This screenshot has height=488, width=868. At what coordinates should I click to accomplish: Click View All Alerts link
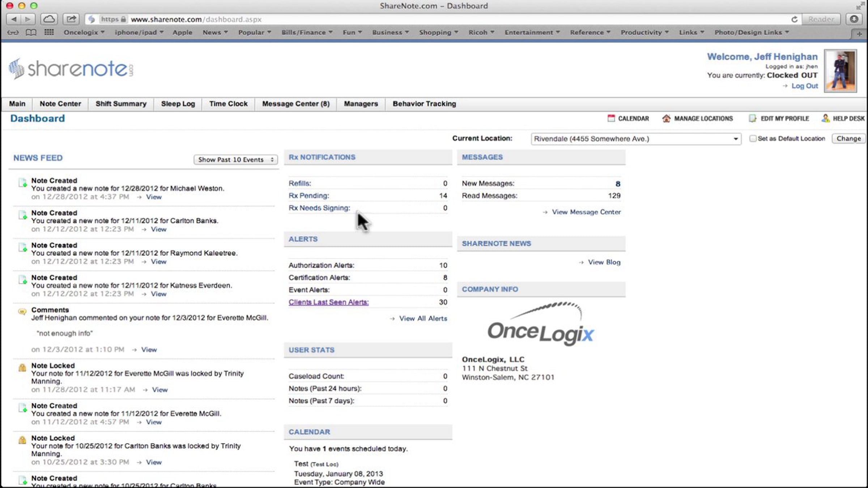[x=423, y=318]
